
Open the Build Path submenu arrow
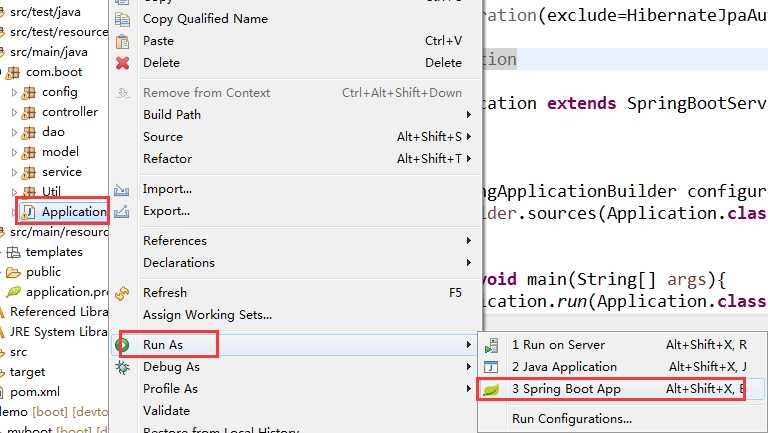click(x=468, y=115)
